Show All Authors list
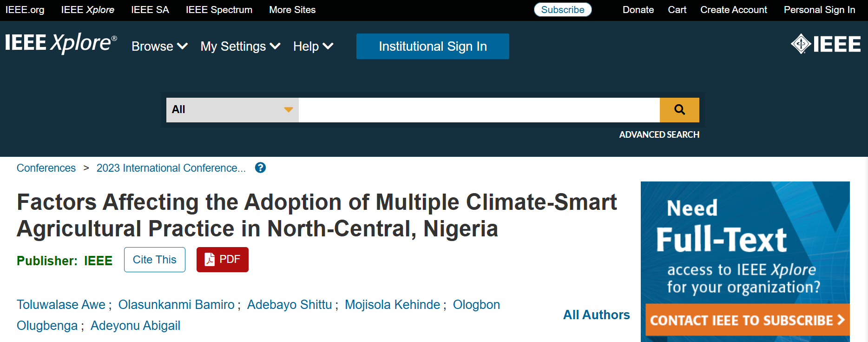This screenshot has width=868, height=342. [x=596, y=315]
